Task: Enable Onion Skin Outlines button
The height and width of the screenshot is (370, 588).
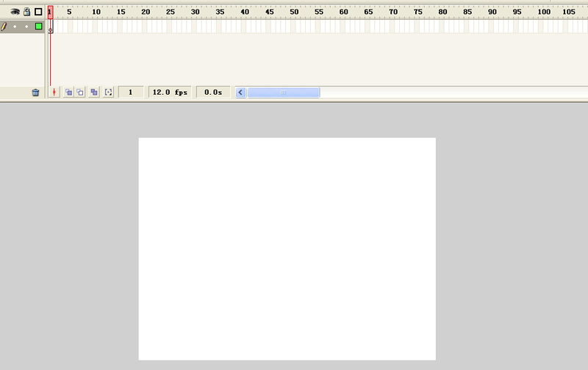Action: tap(80, 92)
